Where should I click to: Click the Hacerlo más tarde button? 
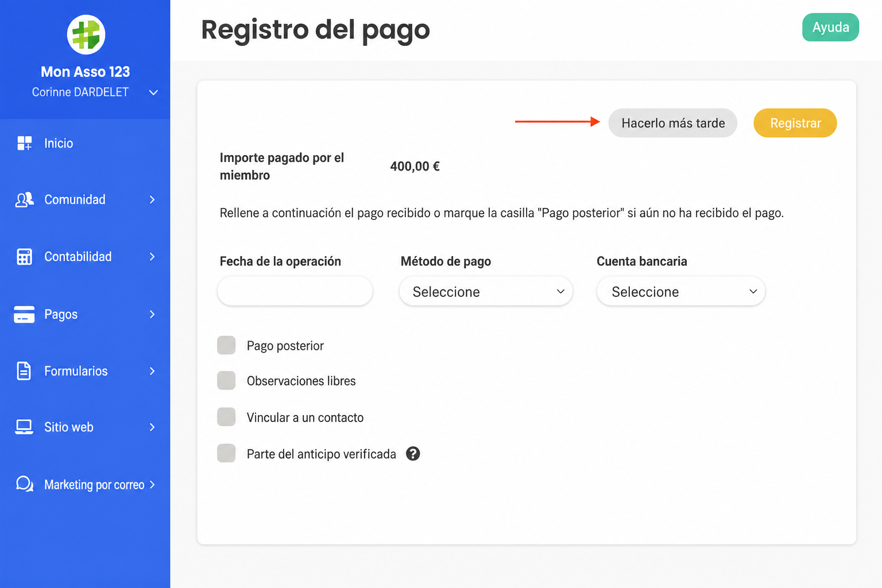point(673,123)
